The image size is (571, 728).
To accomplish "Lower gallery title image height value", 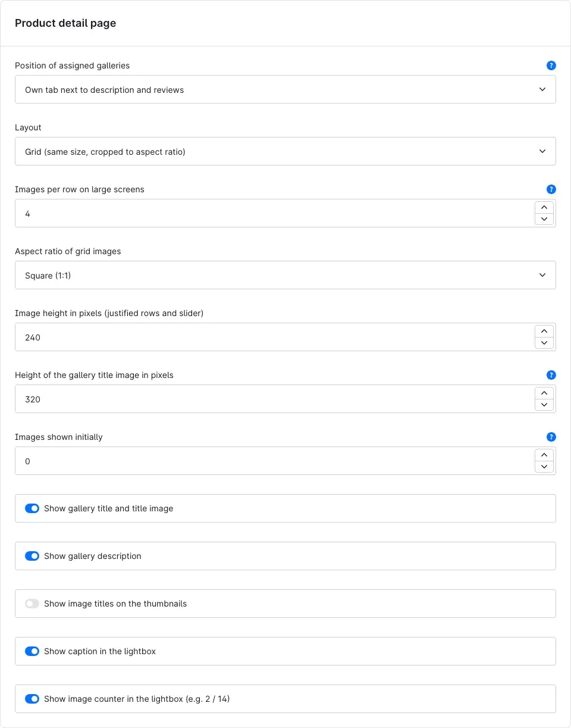I will (x=544, y=405).
